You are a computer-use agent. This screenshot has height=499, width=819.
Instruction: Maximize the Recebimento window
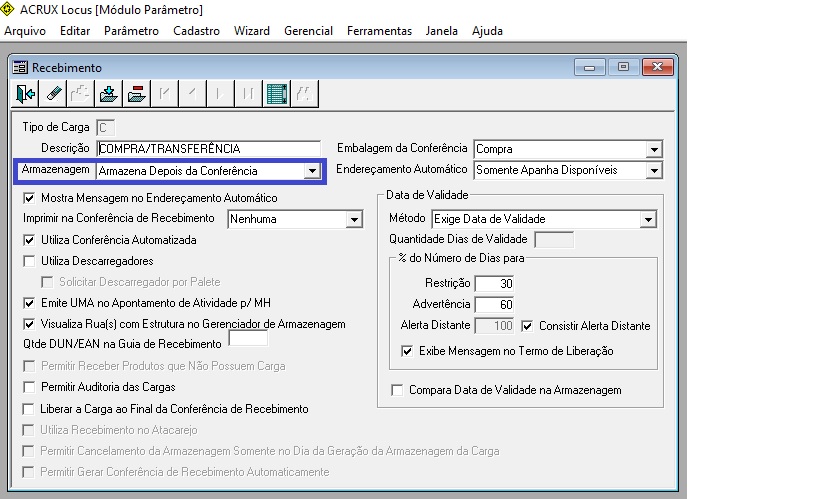pyautogui.click(x=623, y=67)
